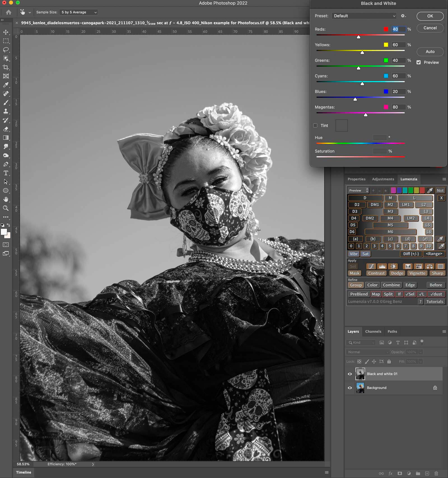Select the Zoom tool
The image size is (448, 478).
[x=6, y=208]
